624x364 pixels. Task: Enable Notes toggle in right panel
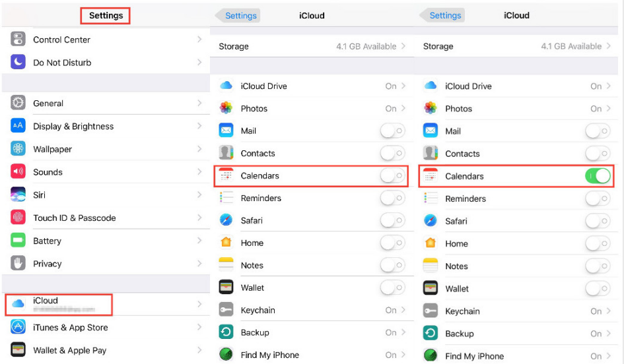(x=598, y=266)
